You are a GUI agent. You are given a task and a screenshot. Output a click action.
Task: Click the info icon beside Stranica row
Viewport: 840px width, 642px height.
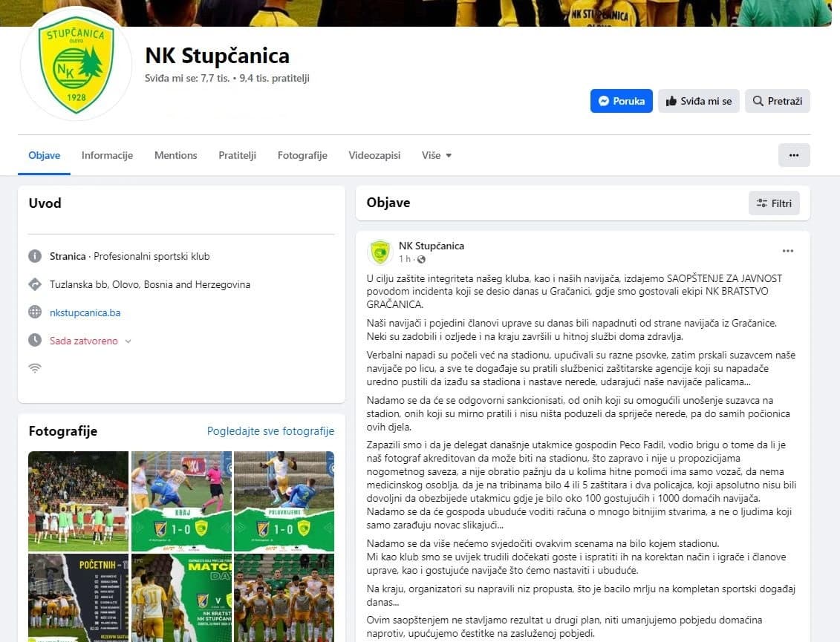click(x=35, y=256)
